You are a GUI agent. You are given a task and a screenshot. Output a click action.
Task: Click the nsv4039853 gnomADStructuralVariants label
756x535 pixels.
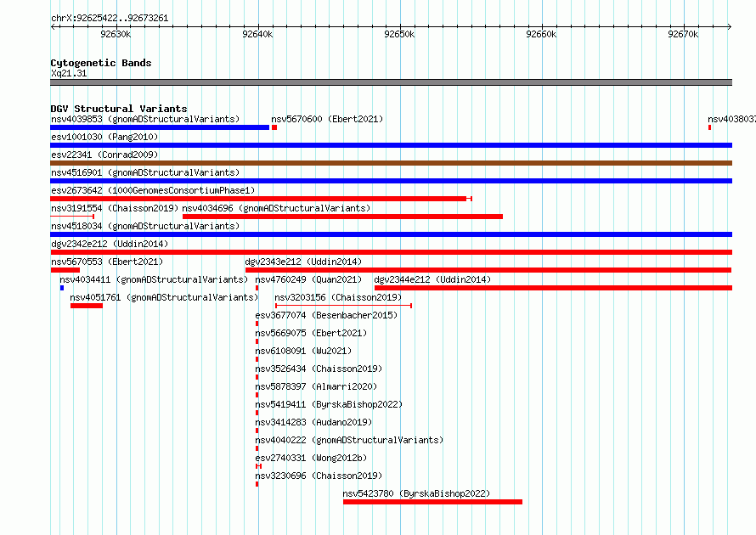(x=145, y=119)
